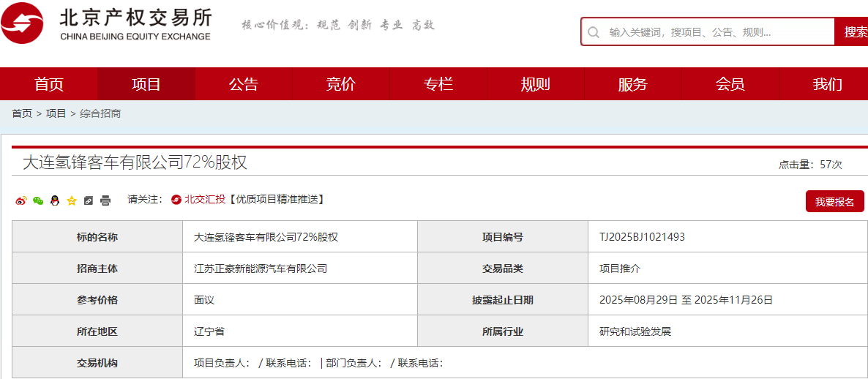
Task: Open 竞价 navigation tab
Action: tap(341, 84)
